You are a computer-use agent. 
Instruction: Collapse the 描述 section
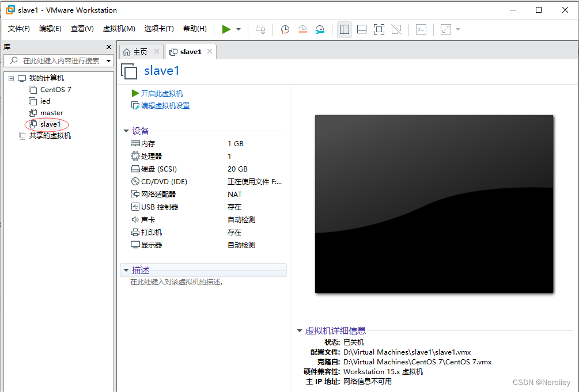pyautogui.click(x=126, y=271)
